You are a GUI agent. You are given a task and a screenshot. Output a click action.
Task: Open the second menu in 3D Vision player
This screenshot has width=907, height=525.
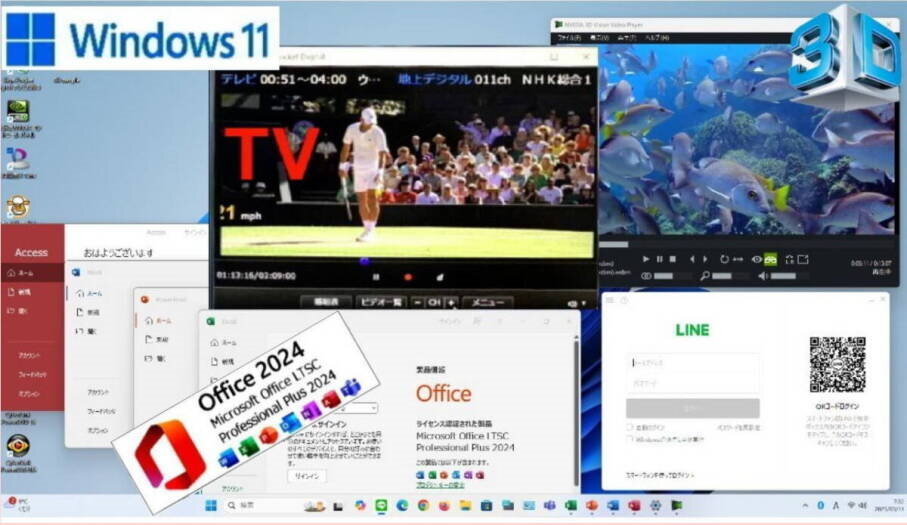tap(599, 38)
